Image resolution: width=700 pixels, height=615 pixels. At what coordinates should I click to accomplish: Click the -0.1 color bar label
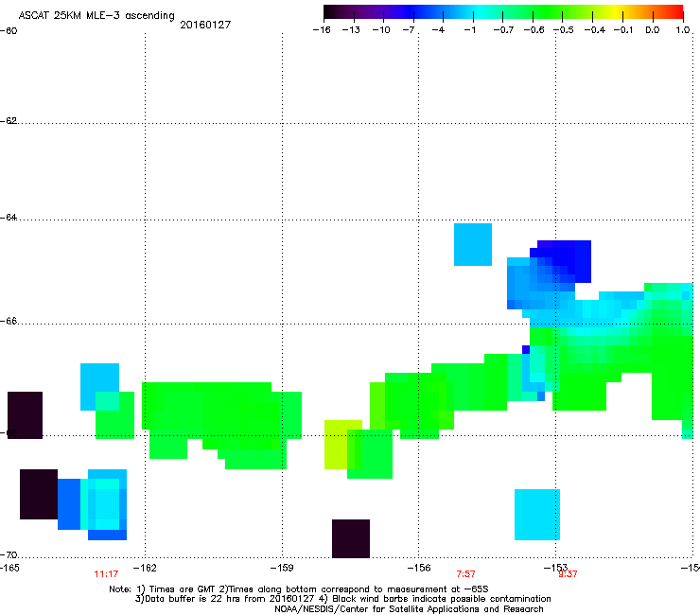[622, 30]
